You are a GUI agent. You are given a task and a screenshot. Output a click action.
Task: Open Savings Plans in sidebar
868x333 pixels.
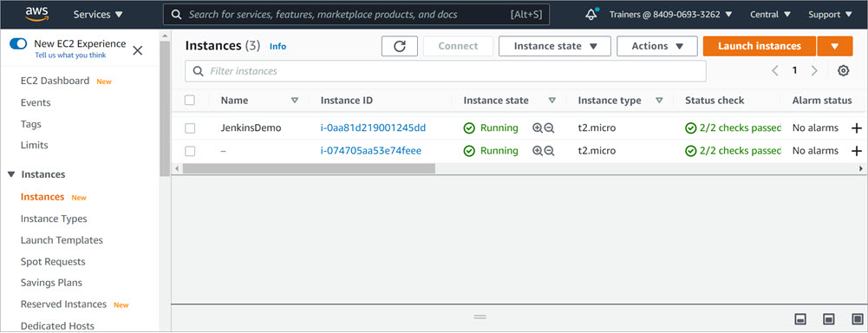[x=51, y=283]
